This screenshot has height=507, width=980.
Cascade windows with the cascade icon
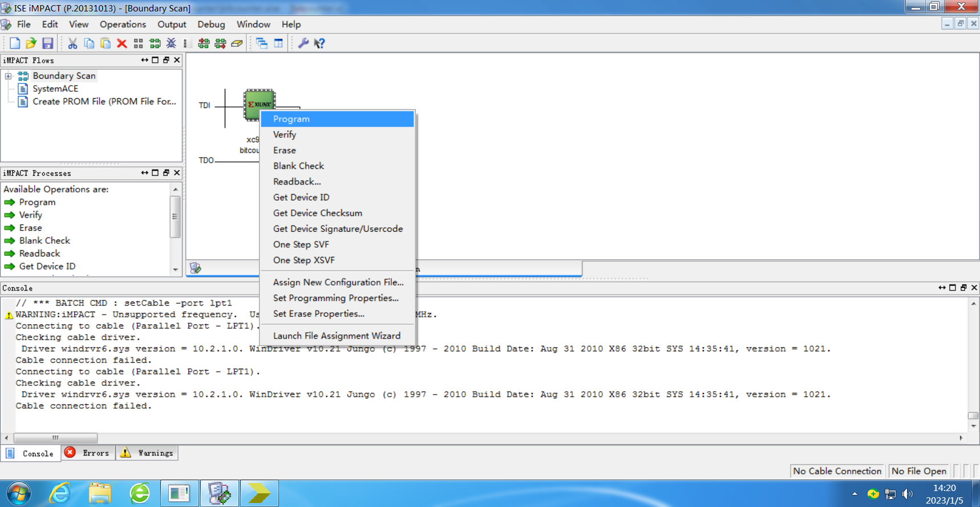click(x=262, y=43)
